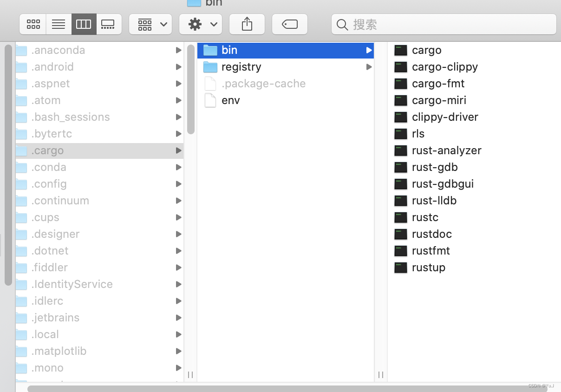
Task: Select the rust-gdb executable icon
Action: (x=401, y=167)
